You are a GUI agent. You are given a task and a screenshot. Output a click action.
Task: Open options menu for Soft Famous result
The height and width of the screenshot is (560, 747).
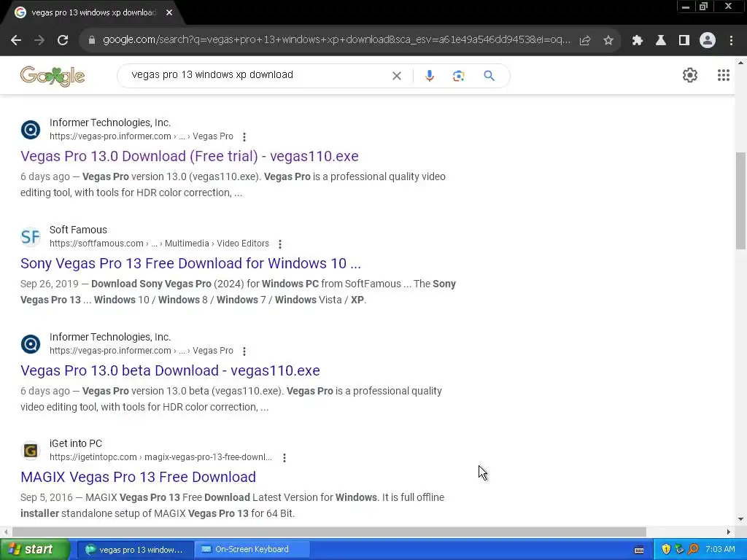pos(280,244)
